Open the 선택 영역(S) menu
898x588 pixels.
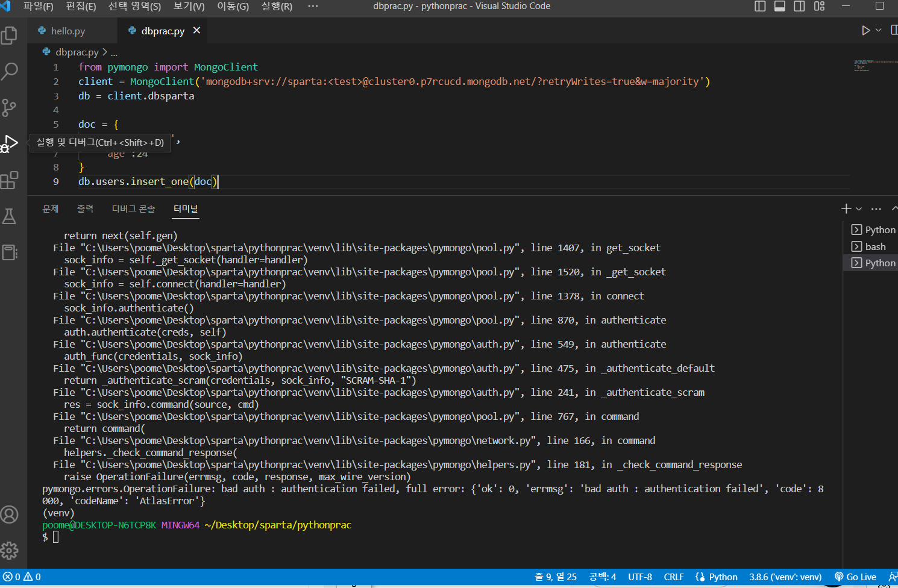[134, 6]
